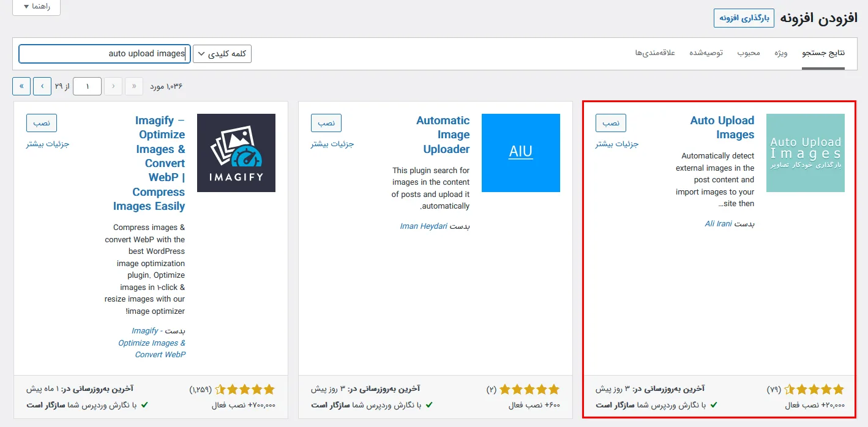Click the current page number field
The image size is (868, 427).
point(88,86)
